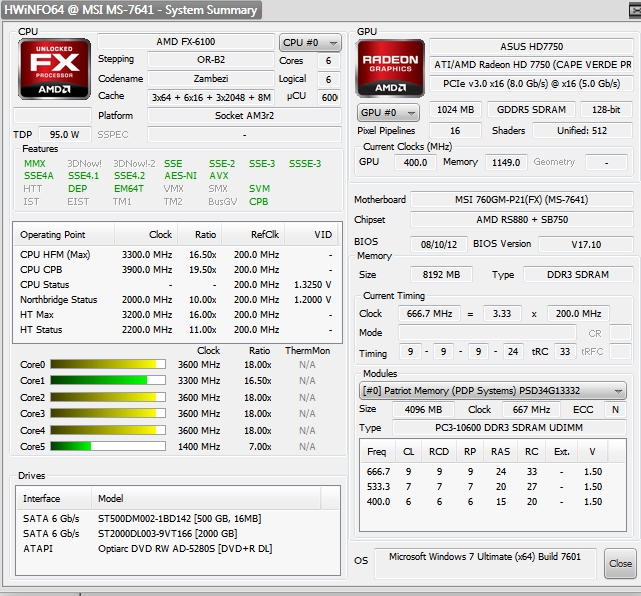Select the HT Status row
This screenshot has width=641, height=596.
177,329
